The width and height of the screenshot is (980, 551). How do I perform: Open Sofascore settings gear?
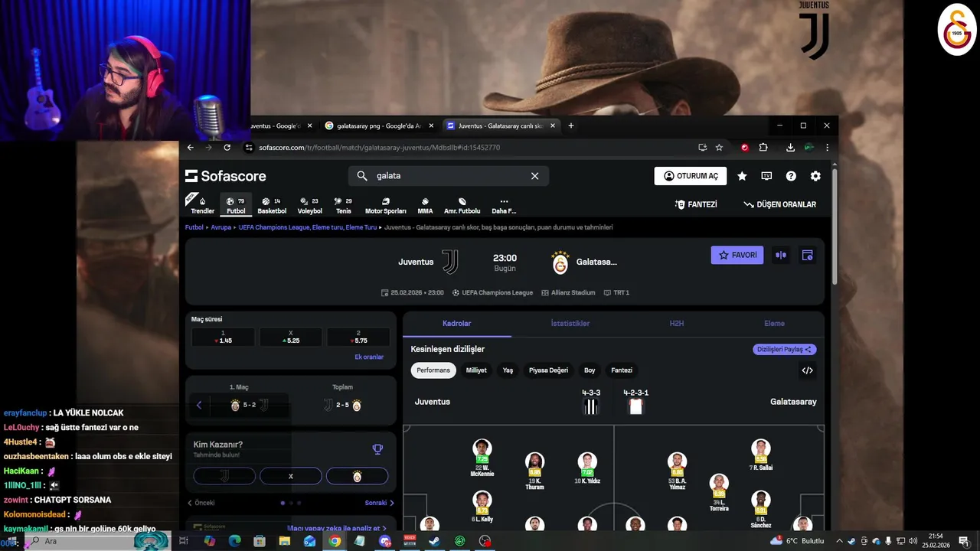point(815,176)
